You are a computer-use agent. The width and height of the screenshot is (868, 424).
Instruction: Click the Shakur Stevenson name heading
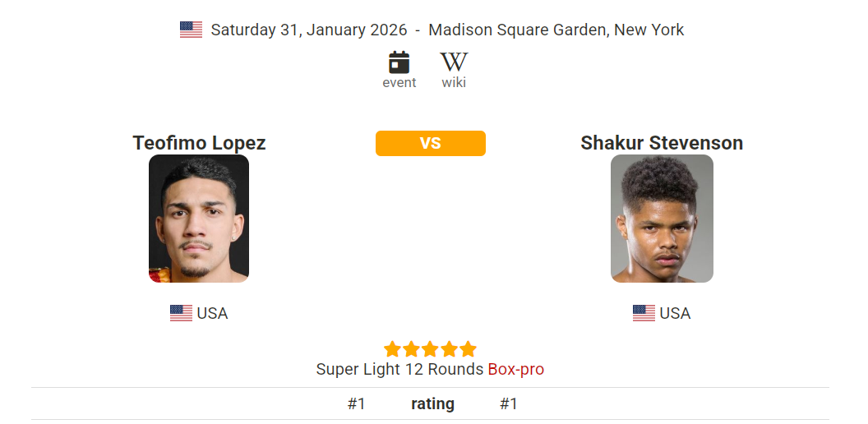point(662,143)
